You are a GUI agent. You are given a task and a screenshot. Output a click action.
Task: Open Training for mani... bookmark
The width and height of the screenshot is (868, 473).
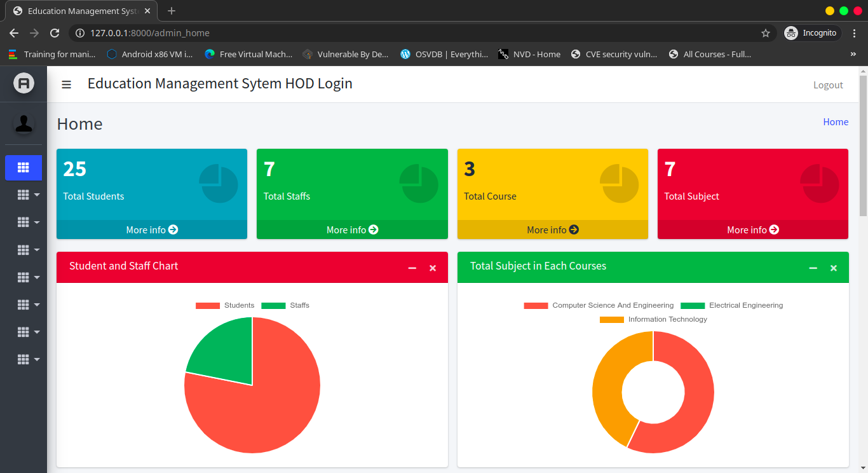pyautogui.click(x=51, y=54)
